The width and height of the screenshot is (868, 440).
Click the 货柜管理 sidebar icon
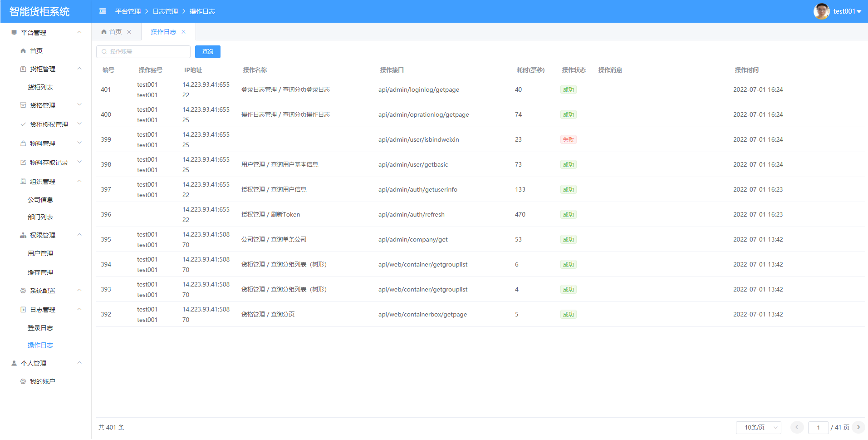pos(23,69)
